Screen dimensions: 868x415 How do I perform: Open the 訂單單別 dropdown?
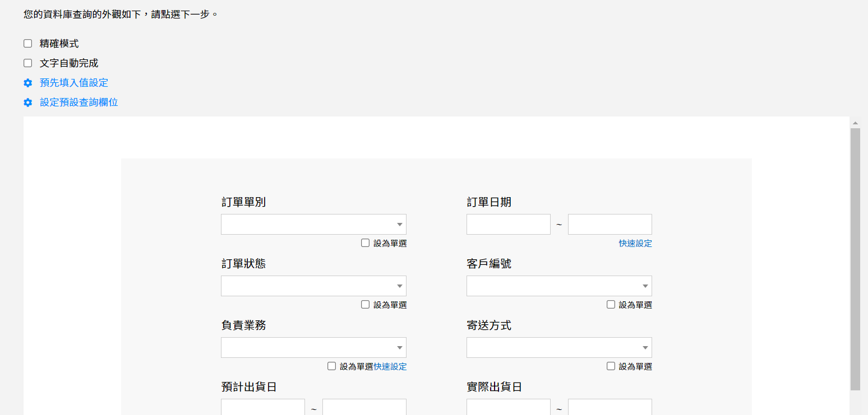(x=313, y=225)
